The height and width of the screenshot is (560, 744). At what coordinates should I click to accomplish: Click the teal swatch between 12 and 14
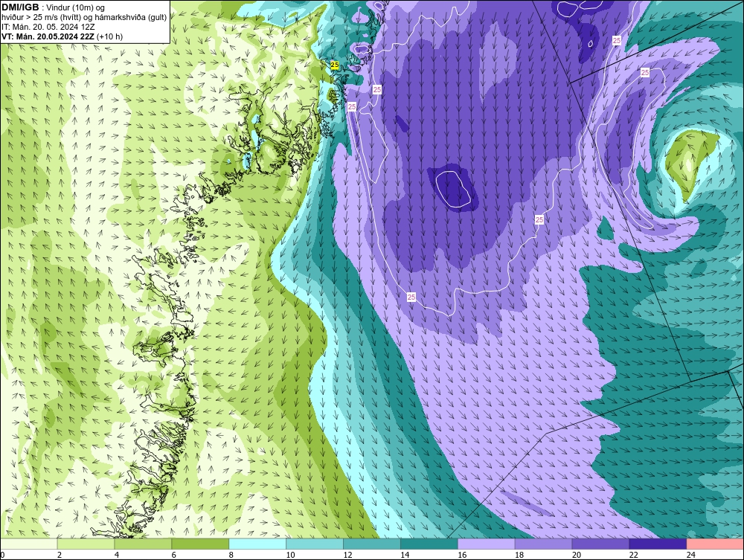pos(372,544)
